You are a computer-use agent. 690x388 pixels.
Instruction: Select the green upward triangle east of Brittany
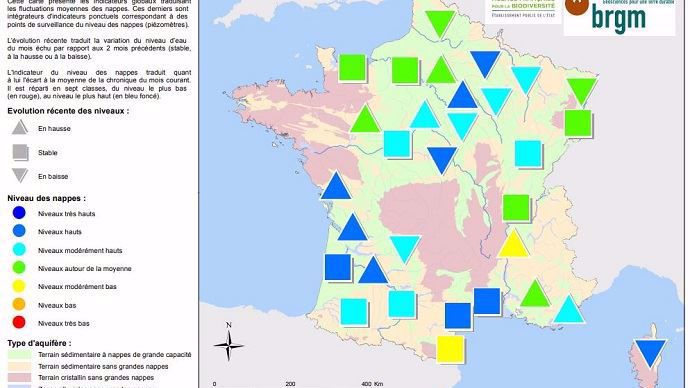[365, 120]
